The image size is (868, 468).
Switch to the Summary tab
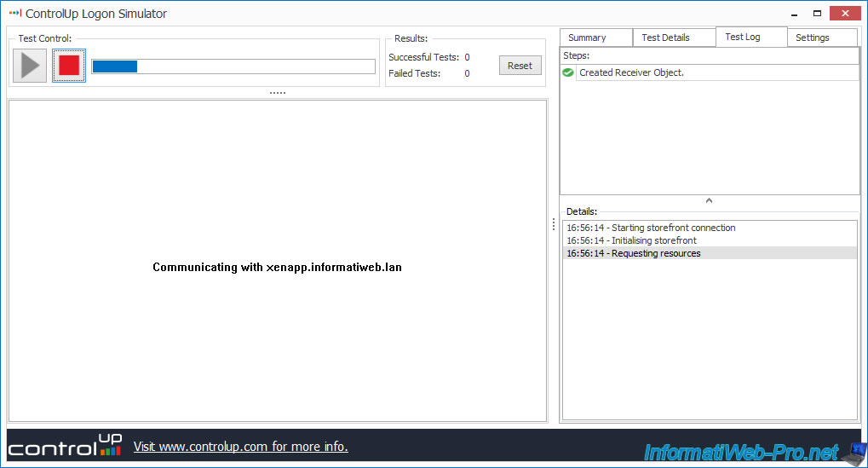[596, 38]
